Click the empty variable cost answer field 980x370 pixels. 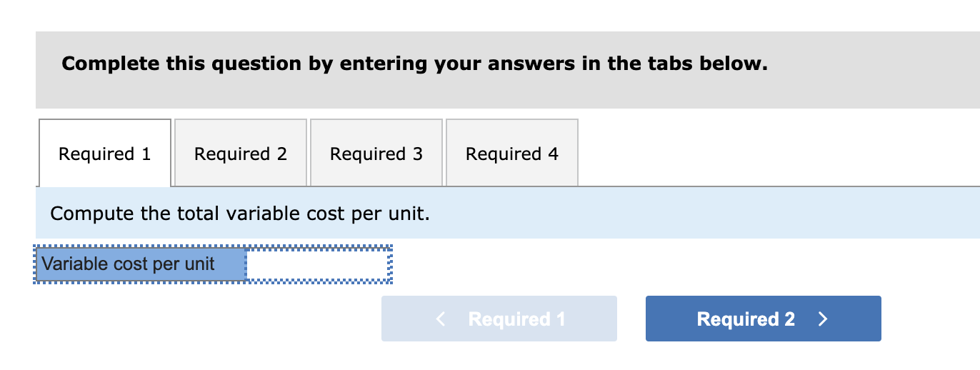coord(318,264)
